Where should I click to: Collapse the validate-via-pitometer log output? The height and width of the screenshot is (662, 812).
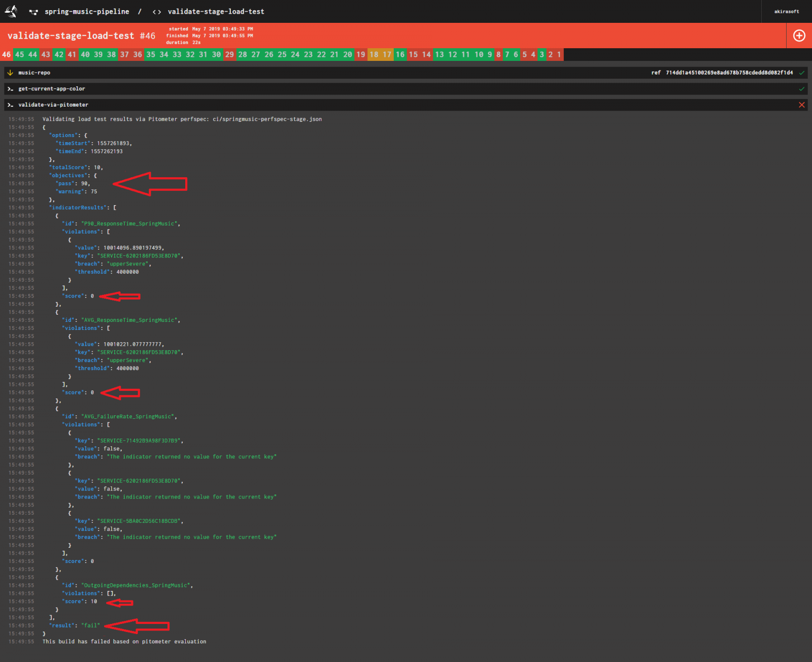coord(53,105)
